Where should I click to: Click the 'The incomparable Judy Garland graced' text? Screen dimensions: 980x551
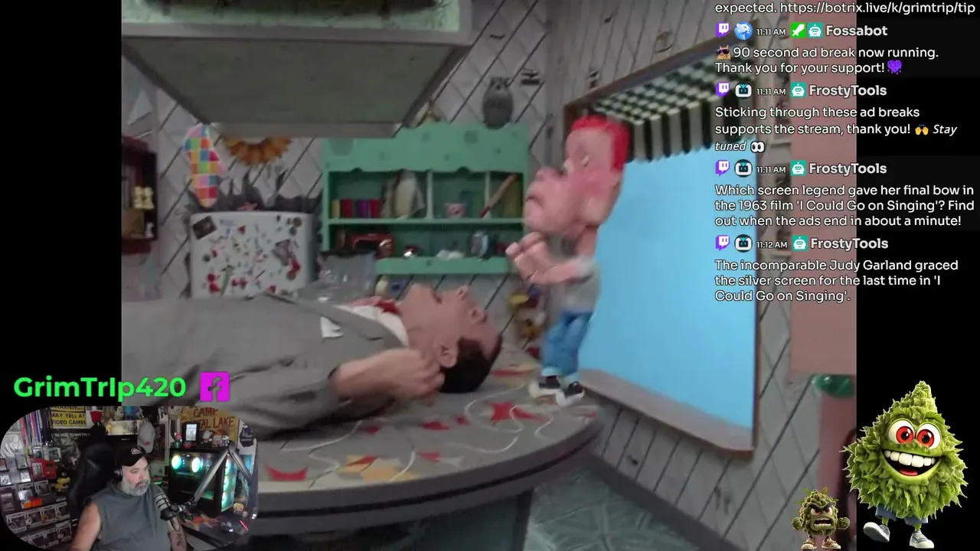coord(836,266)
